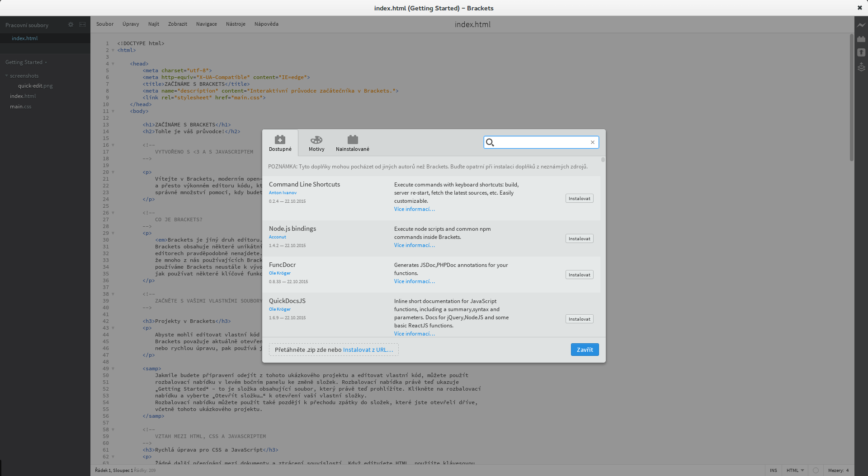Click the Live Preview lightning icon
The height and width of the screenshot is (476, 868).
861,25
